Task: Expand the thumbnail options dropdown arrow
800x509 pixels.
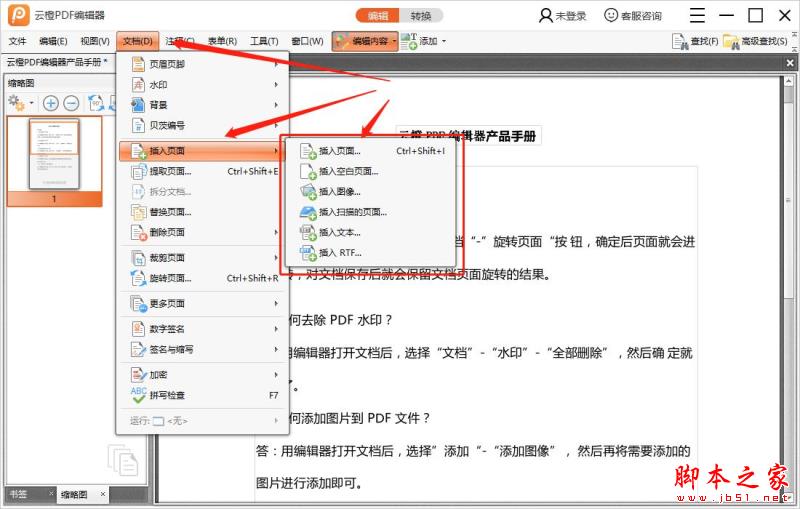Action: coord(31,103)
